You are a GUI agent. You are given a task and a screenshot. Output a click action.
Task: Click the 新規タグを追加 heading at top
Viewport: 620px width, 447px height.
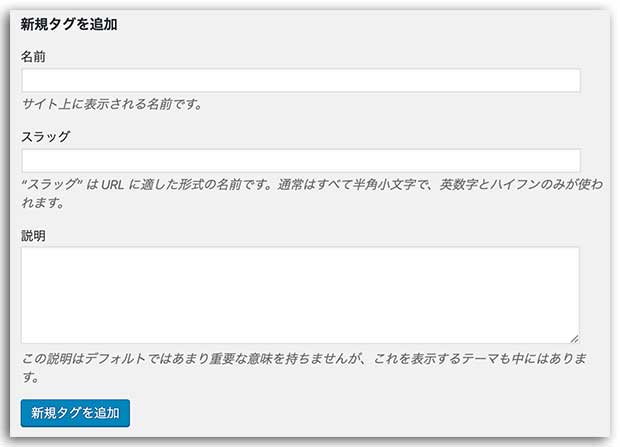tap(69, 25)
